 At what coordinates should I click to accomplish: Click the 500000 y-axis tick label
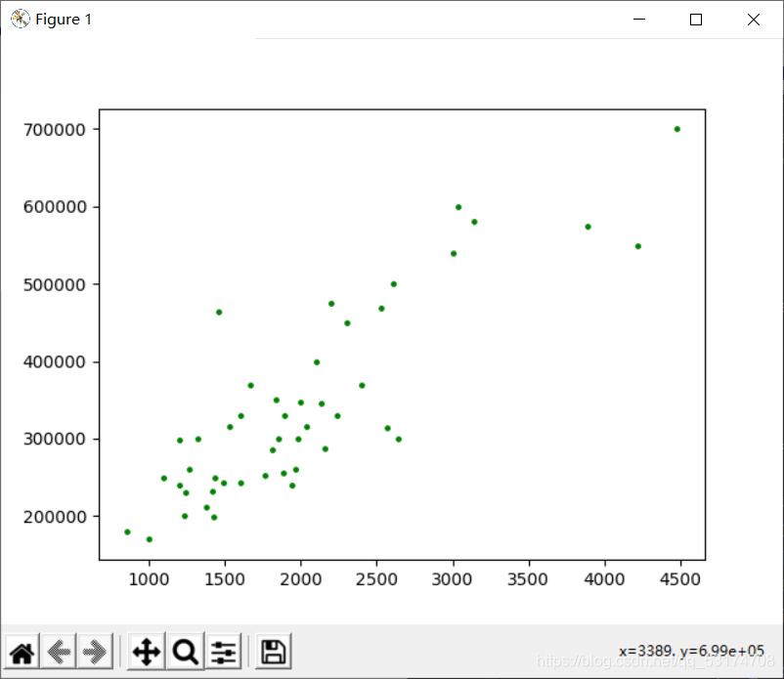pos(55,285)
